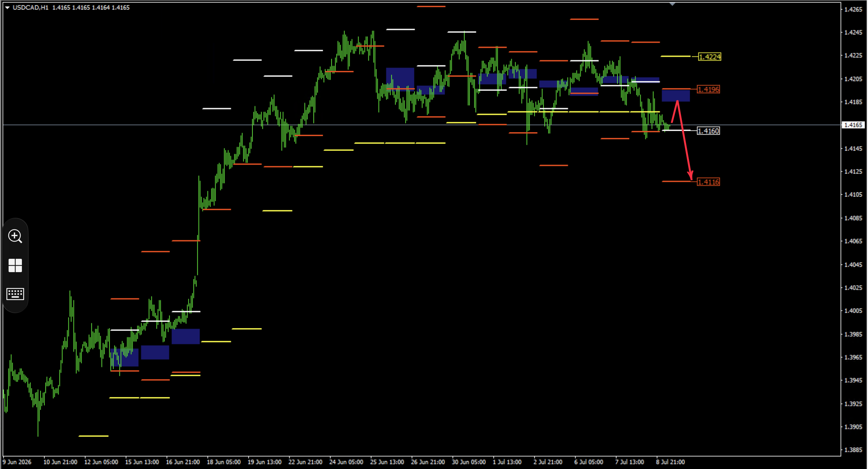The height and width of the screenshot is (469, 868).
Task: Click the 24 Jun 05:00 time axis label
Action: [346, 462]
